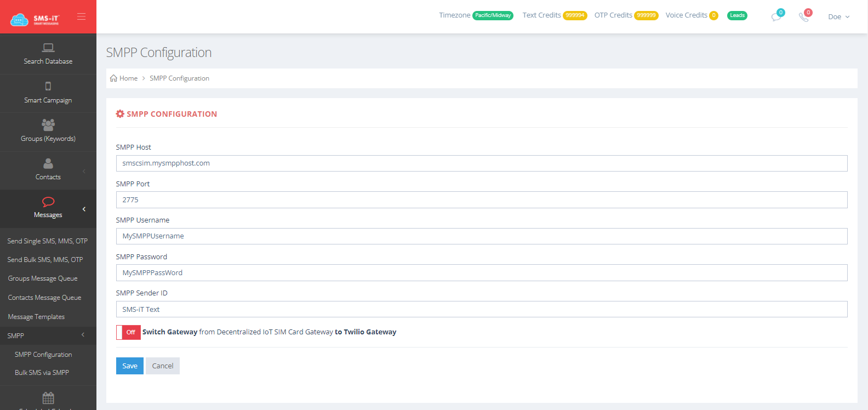Open phone call notifications in header
Screen dimensions: 868x410
[804, 16]
